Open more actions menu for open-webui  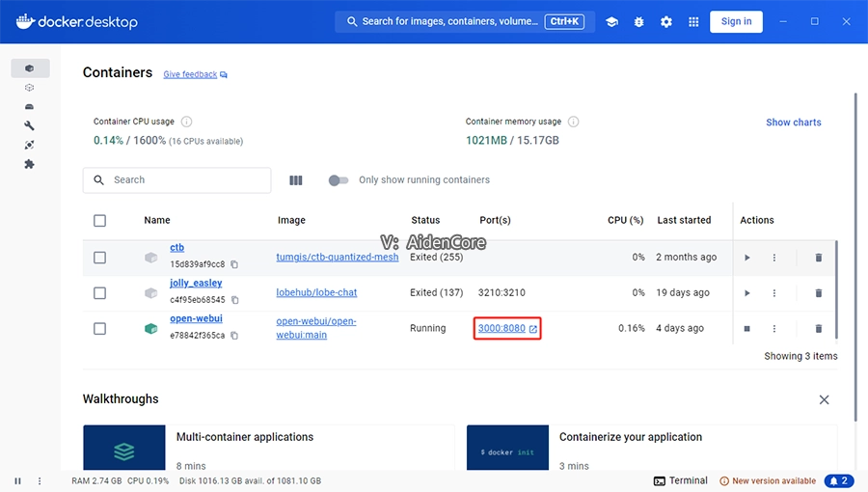(773, 329)
